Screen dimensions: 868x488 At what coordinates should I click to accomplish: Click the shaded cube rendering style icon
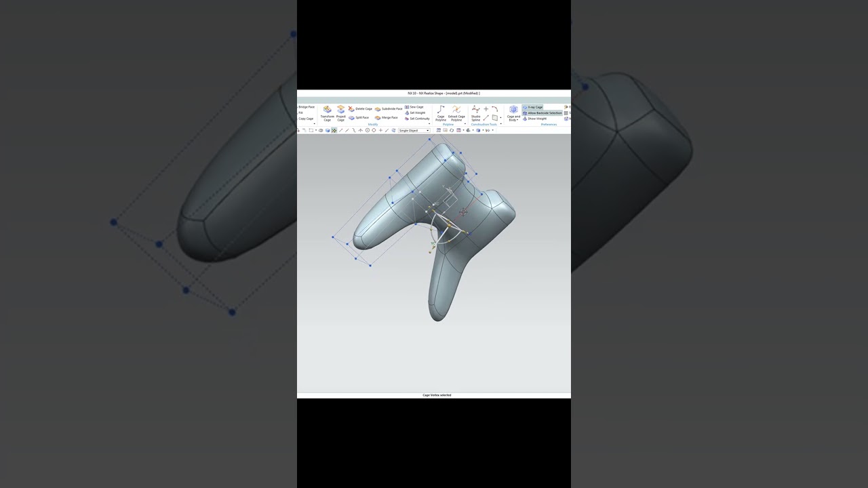pyautogui.click(x=478, y=130)
